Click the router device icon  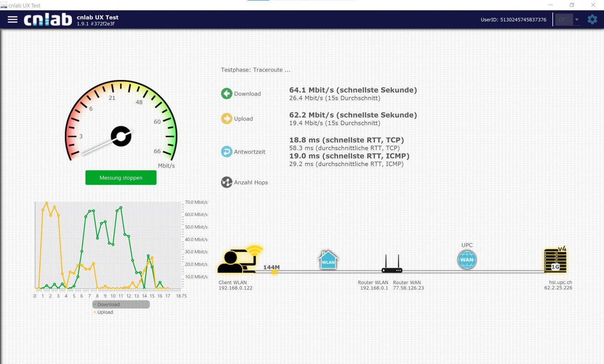click(392, 265)
